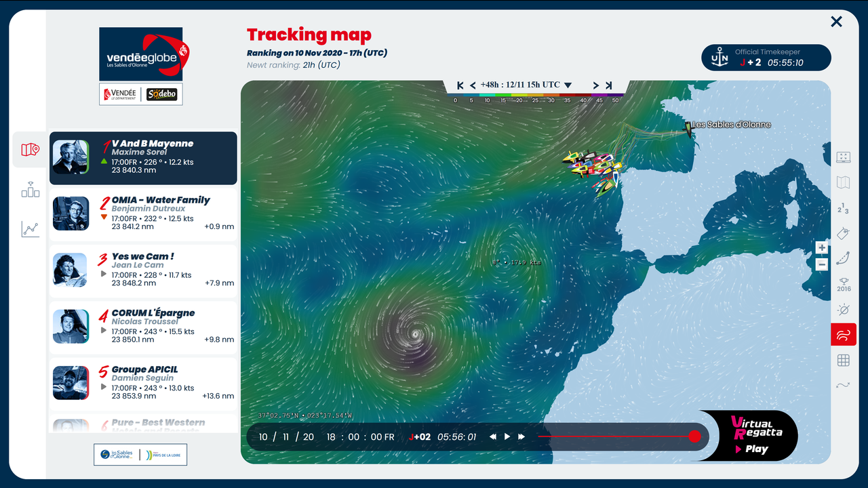Image resolution: width=868 pixels, height=488 pixels.
Task: Go to next wind forecast step
Action: coord(596,85)
